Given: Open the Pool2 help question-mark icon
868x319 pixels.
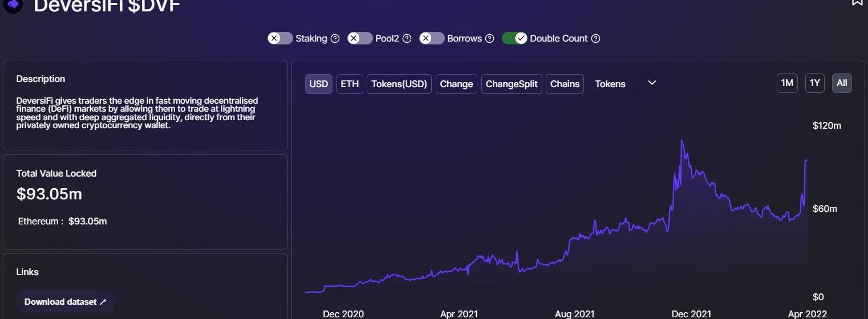Looking at the screenshot, I should [407, 39].
